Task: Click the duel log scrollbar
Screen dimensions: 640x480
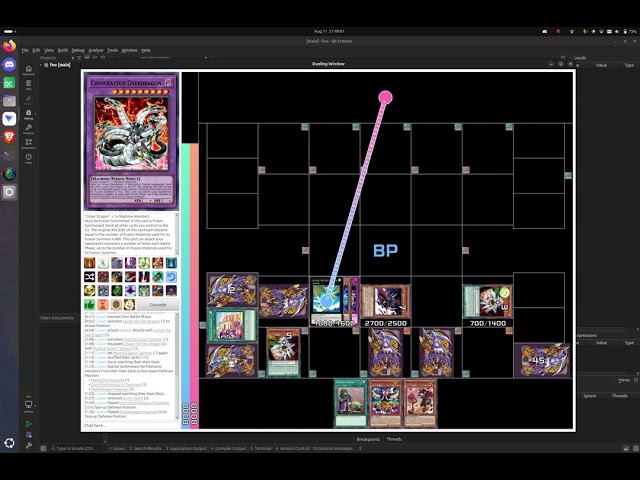Action: tap(177, 366)
